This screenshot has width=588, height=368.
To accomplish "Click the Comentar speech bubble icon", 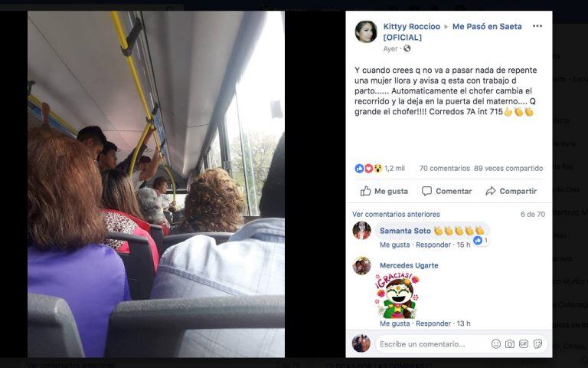I will [426, 191].
